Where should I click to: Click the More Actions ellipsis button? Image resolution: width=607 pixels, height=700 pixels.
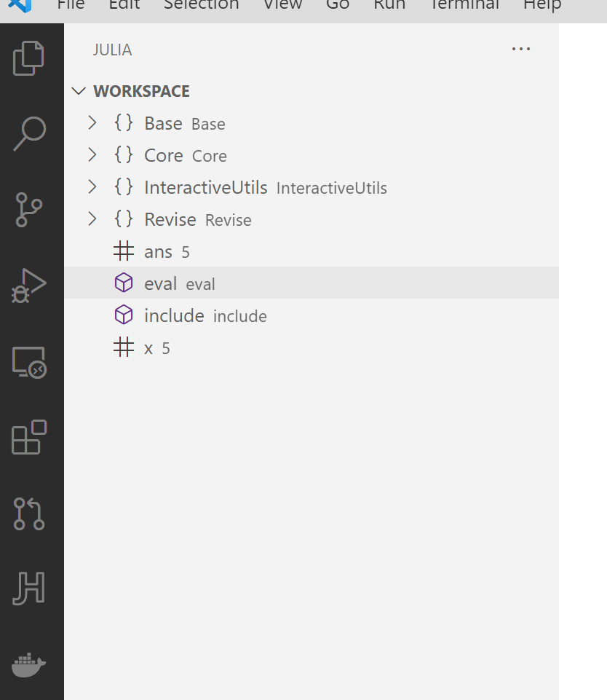point(520,49)
